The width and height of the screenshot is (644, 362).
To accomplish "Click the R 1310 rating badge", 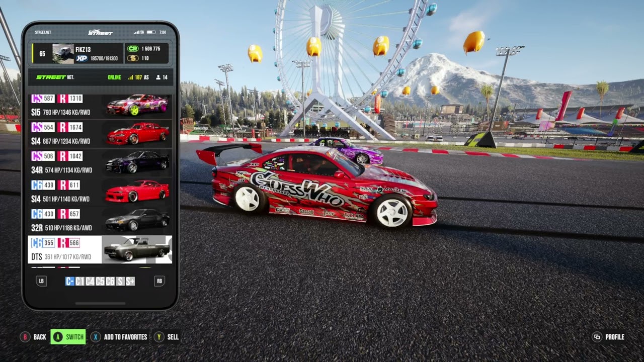I will (x=70, y=99).
